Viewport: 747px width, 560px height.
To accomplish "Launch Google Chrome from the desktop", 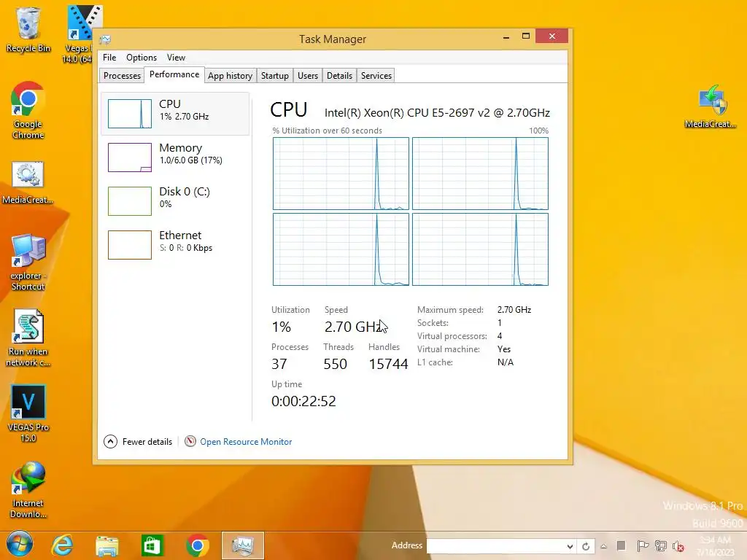I will [x=28, y=111].
